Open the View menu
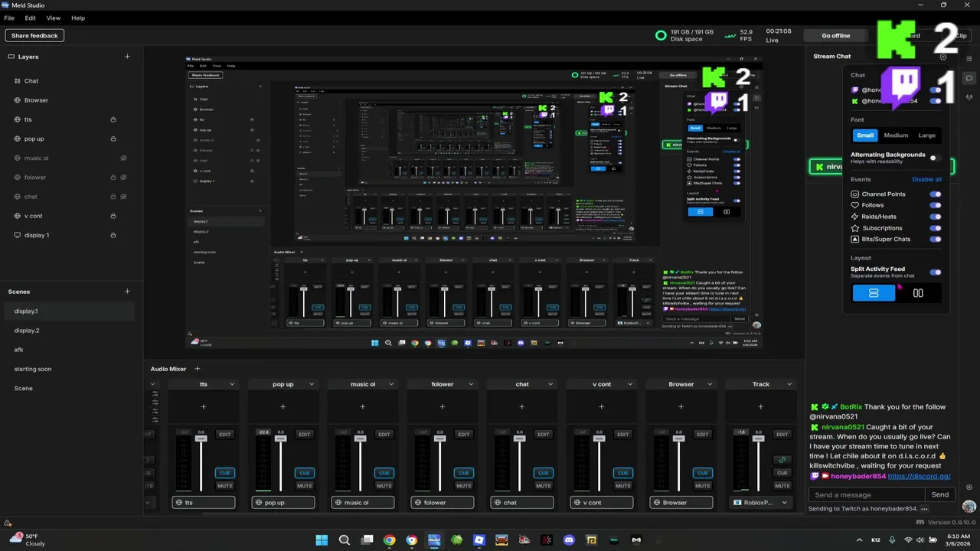The image size is (980, 551). [54, 18]
